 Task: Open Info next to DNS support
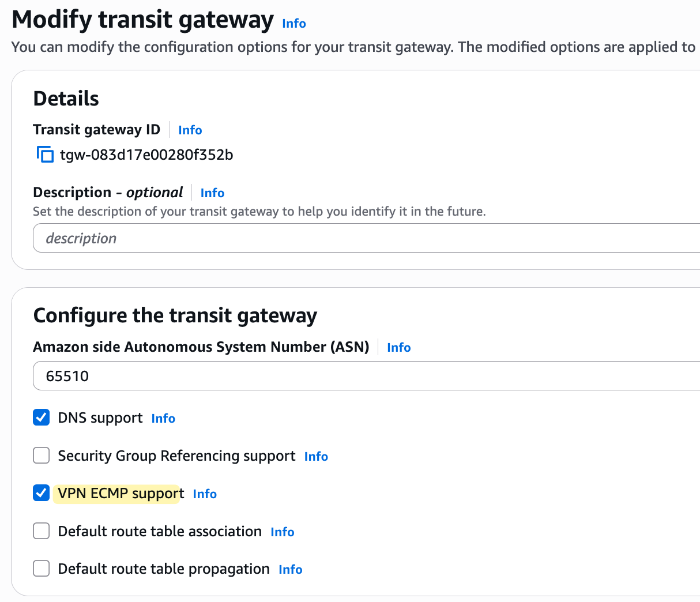point(163,418)
